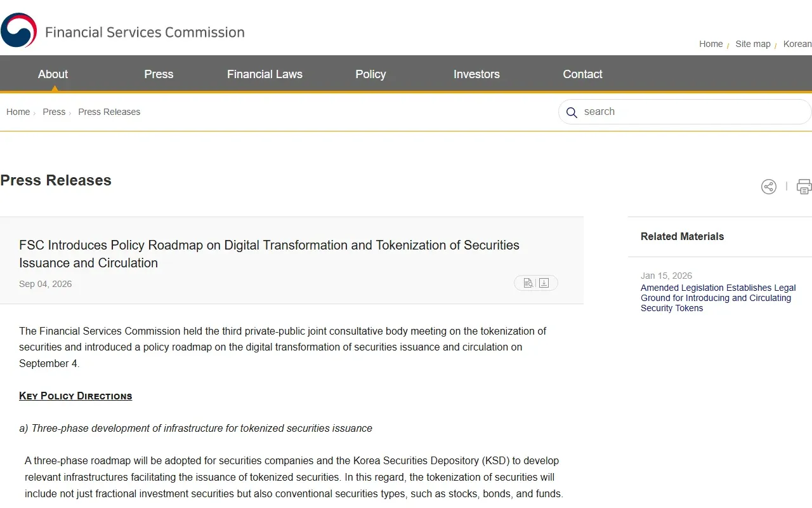This screenshot has width=812, height=508.
Task: Click Press in the breadcrumb trail
Action: click(54, 112)
